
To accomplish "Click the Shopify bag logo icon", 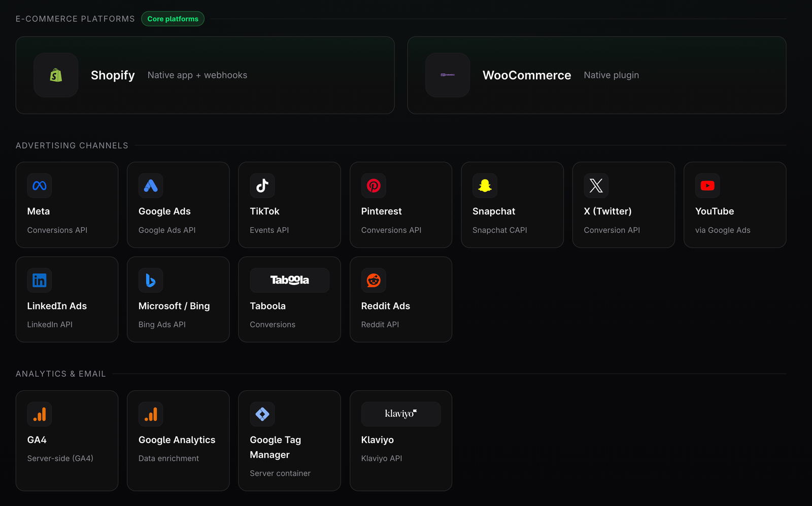I will pyautogui.click(x=56, y=75).
